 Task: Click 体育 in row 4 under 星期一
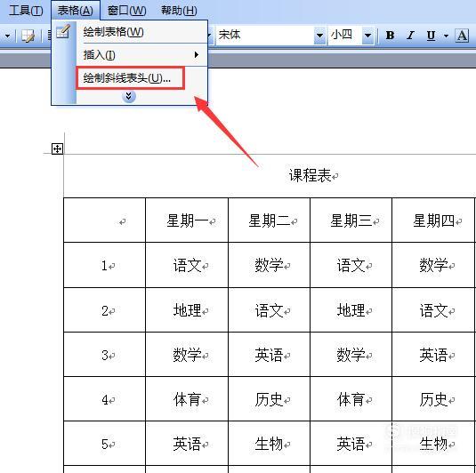(x=187, y=399)
